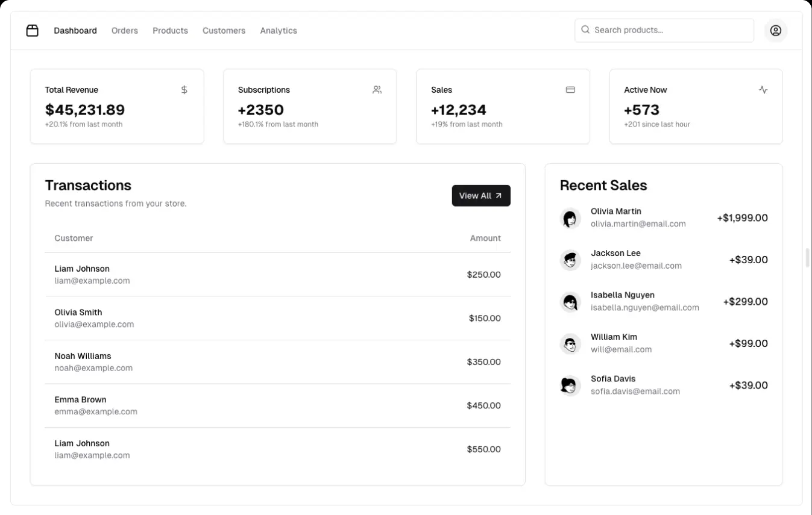Image resolution: width=812 pixels, height=515 pixels.
Task: Click the +$99.00 sale amount
Action: click(x=748, y=344)
